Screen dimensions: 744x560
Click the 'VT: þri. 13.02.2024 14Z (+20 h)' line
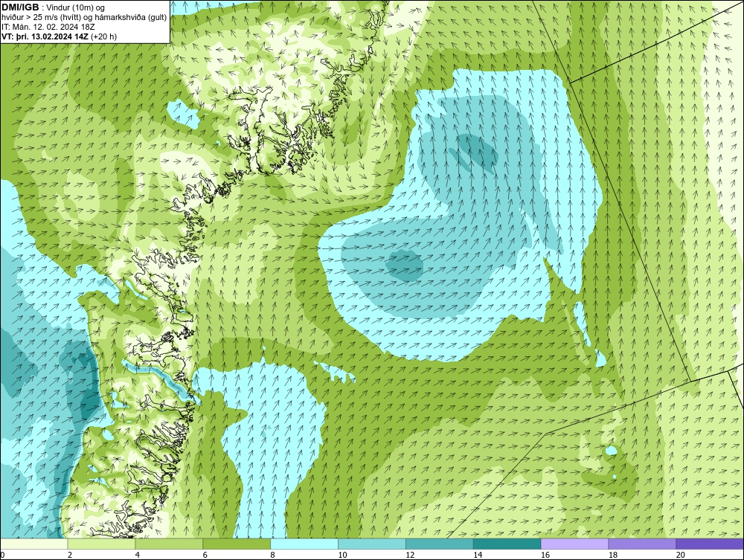[60, 36]
